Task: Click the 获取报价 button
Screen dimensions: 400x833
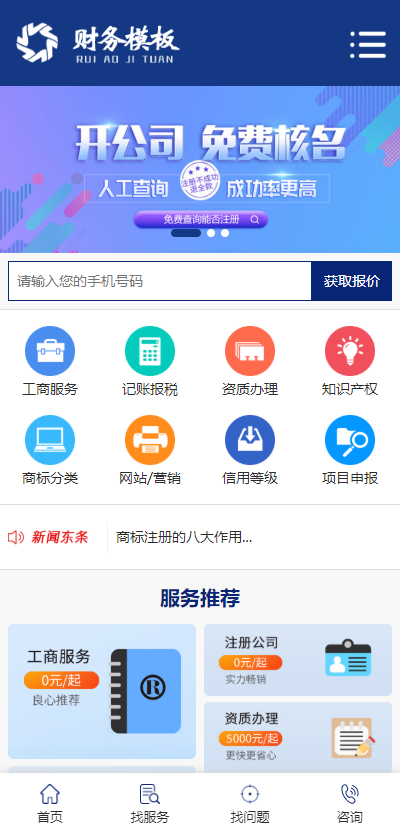Action: (352, 281)
